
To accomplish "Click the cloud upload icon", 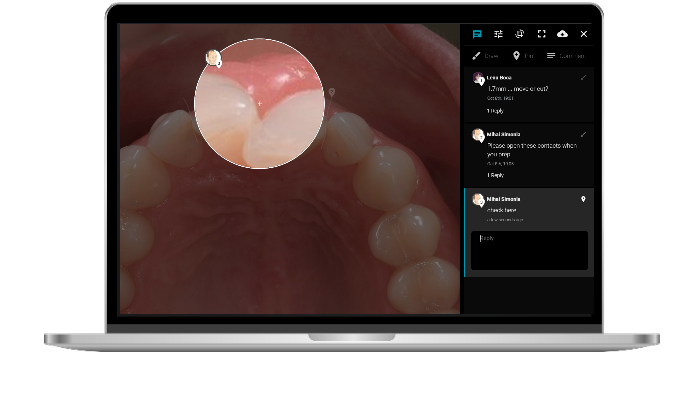I will click(562, 34).
